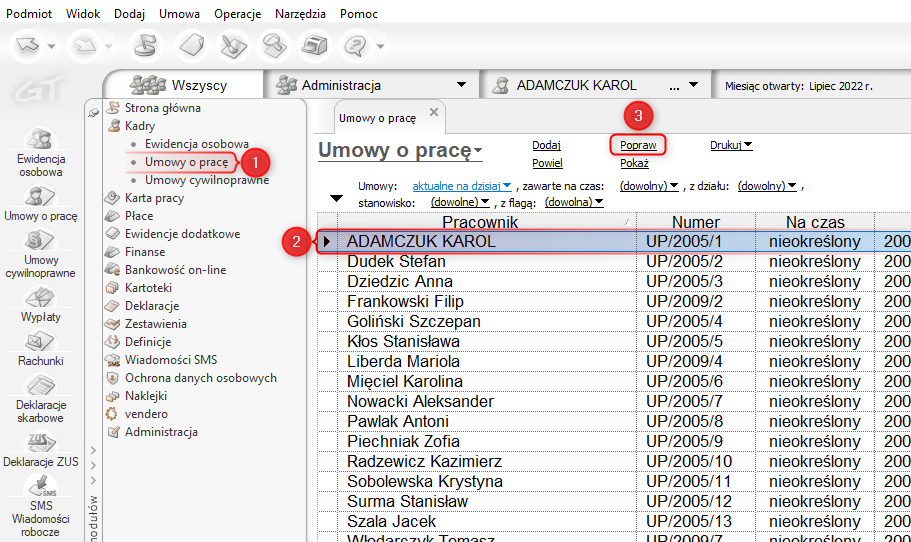
Task: Open the Narzędzia menu
Action: [x=300, y=14]
